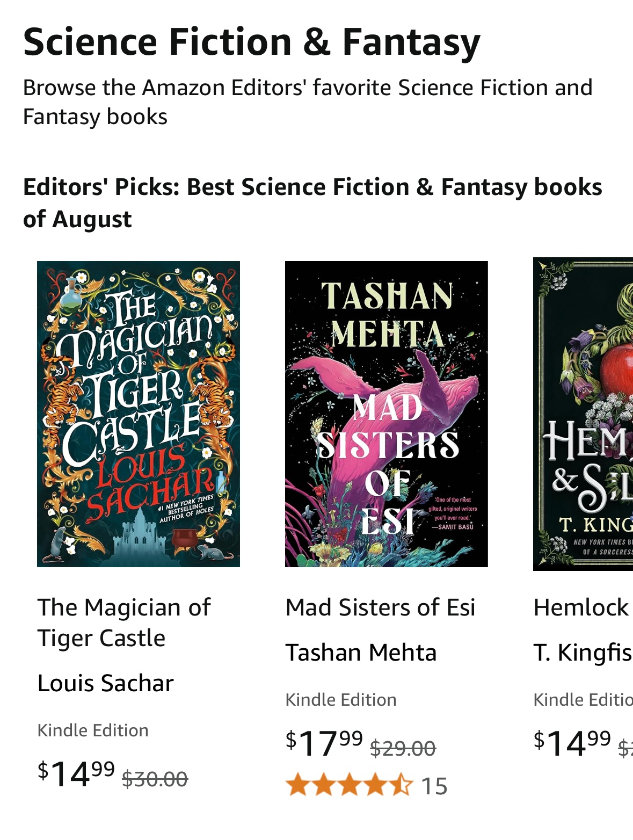Open Hemlock & Silver book cover

point(583,414)
